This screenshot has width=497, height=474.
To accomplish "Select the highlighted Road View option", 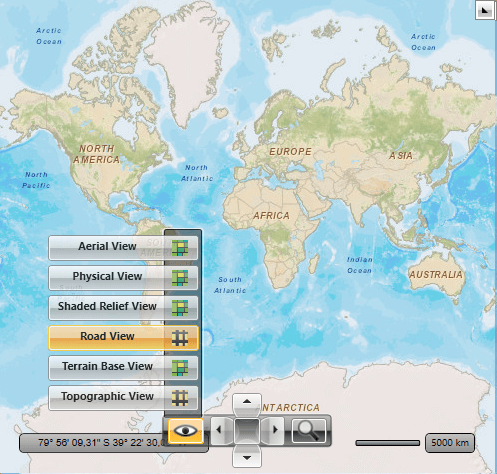I will point(123,338).
